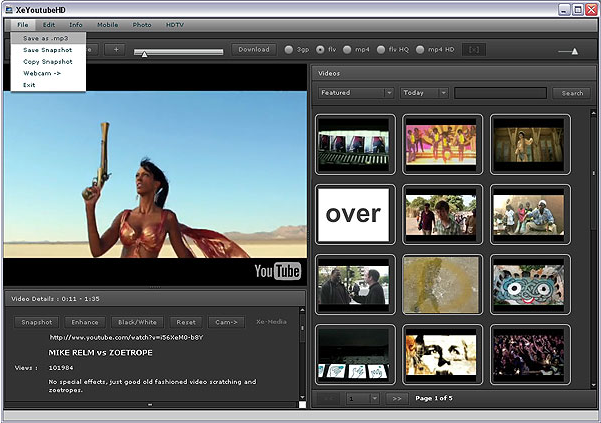Open the seated village group thumbnail
The height and width of the screenshot is (423, 601).
[530, 215]
